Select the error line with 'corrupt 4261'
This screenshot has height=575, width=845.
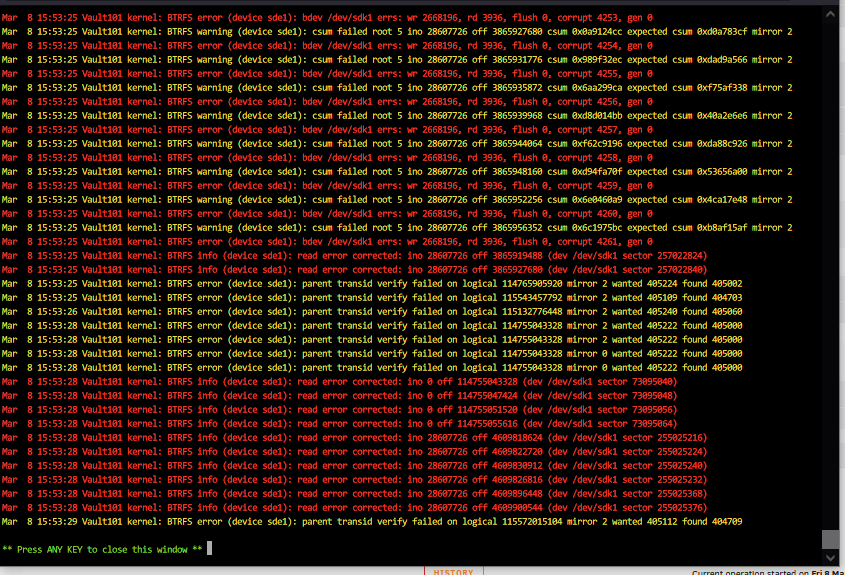pos(327,242)
